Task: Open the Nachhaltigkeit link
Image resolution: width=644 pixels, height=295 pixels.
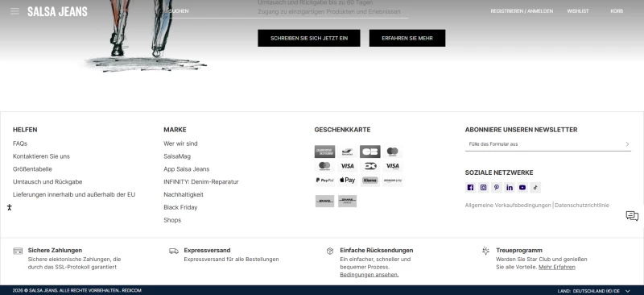Action: pos(184,194)
